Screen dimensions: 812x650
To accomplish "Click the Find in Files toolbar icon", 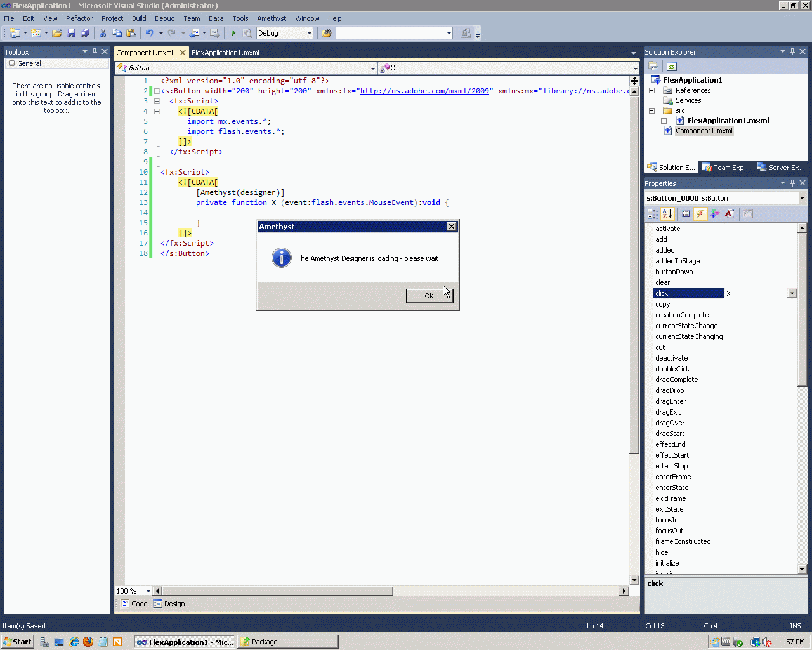I will click(x=326, y=33).
